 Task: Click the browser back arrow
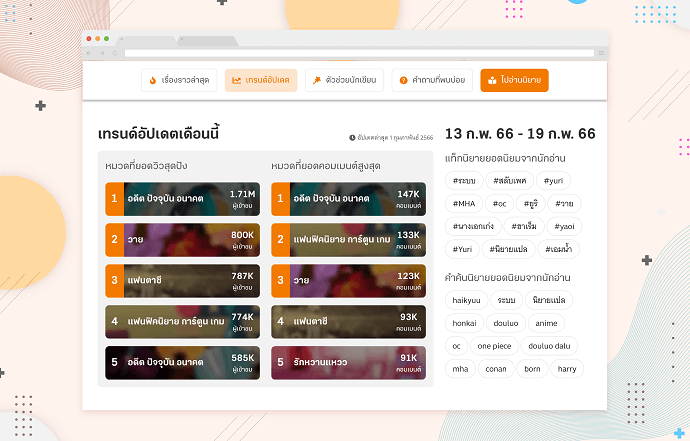point(90,52)
